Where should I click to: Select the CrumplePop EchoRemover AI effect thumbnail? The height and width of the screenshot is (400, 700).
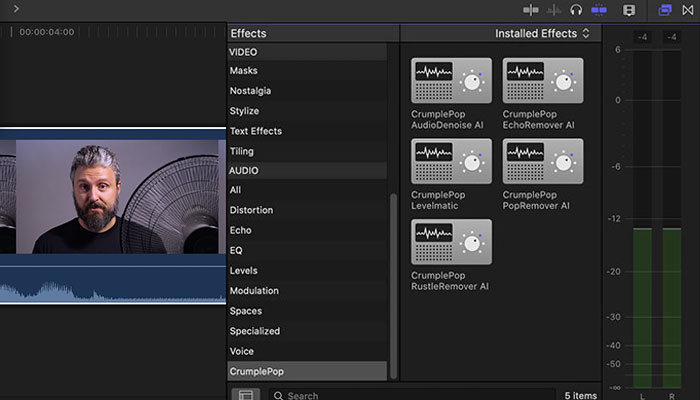point(543,80)
